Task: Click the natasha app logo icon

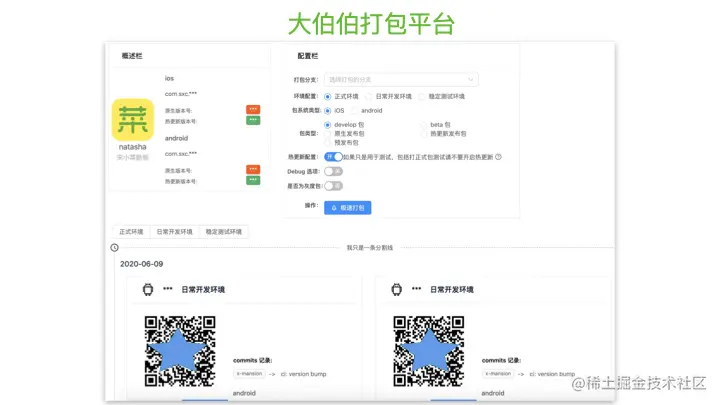Action: click(133, 119)
